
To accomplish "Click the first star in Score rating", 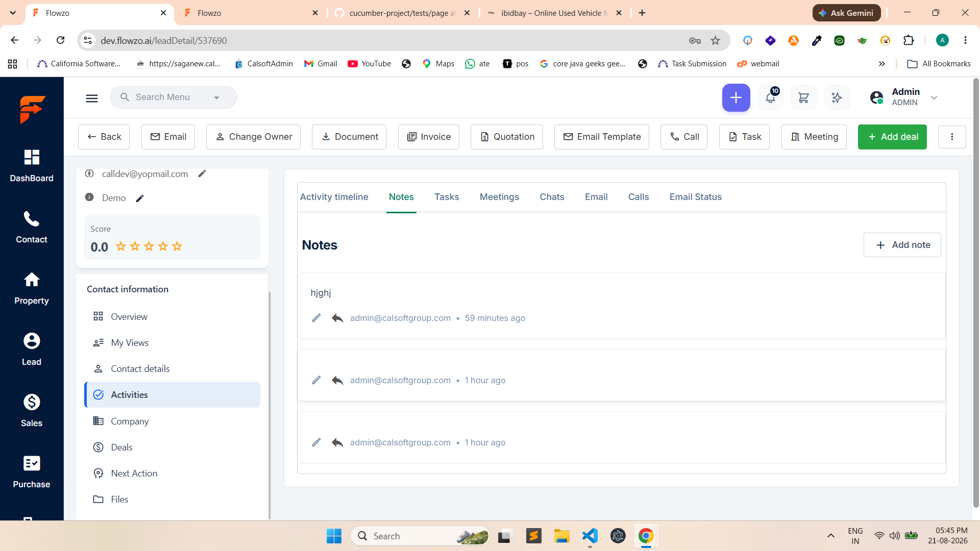I will pyautogui.click(x=121, y=246).
